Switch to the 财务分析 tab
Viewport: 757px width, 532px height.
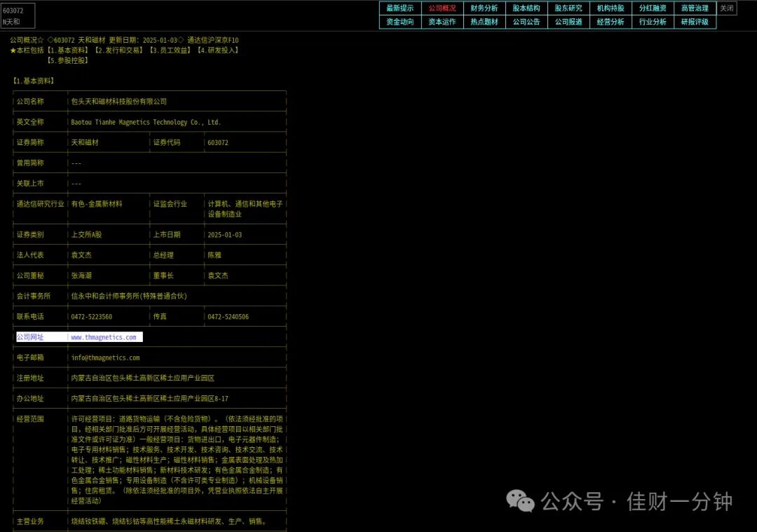[484, 8]
